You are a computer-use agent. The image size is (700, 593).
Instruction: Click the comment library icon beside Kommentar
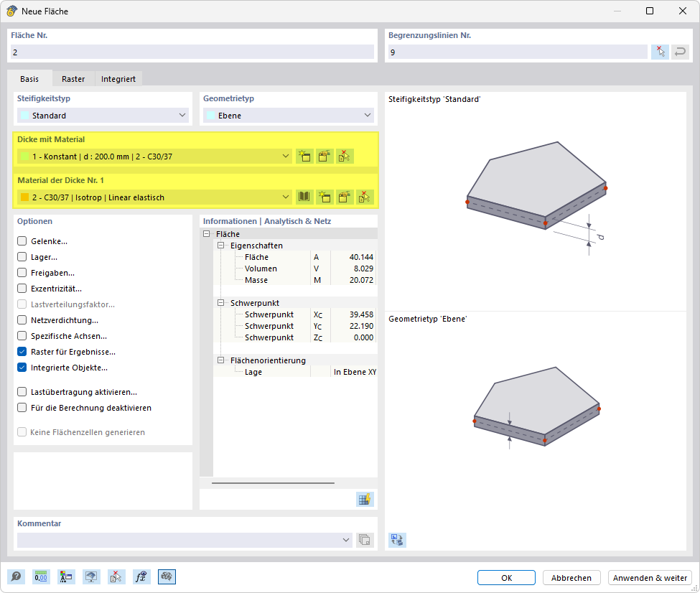click(x=364, y=540)
